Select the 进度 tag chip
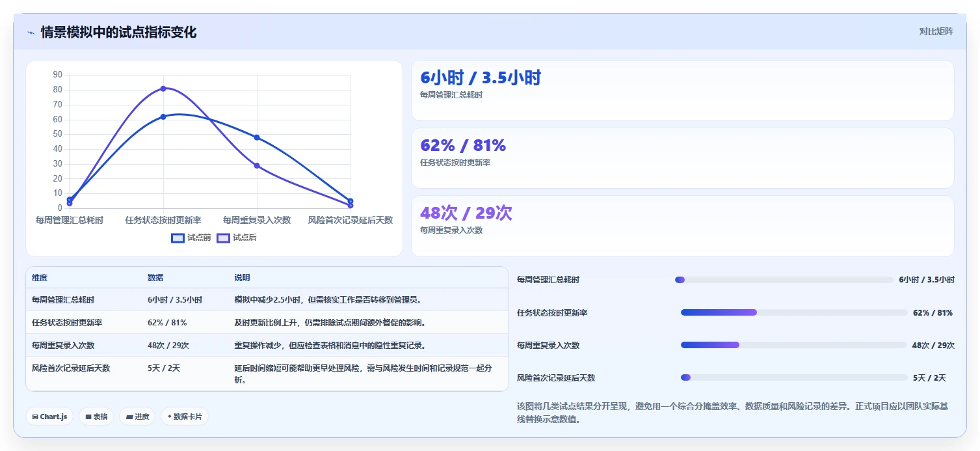This screenshot has height=451, width=980. 137,417
